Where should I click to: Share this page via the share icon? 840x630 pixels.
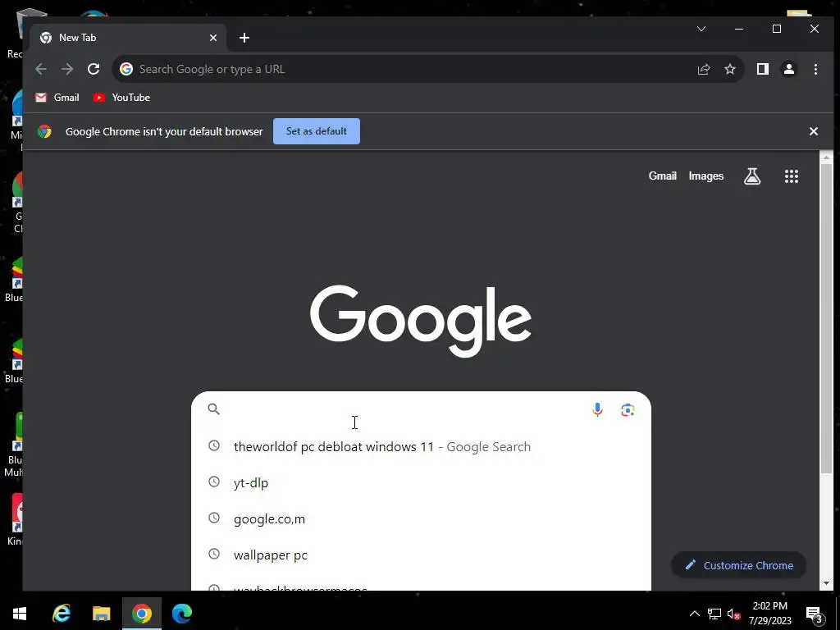point(703,69)
